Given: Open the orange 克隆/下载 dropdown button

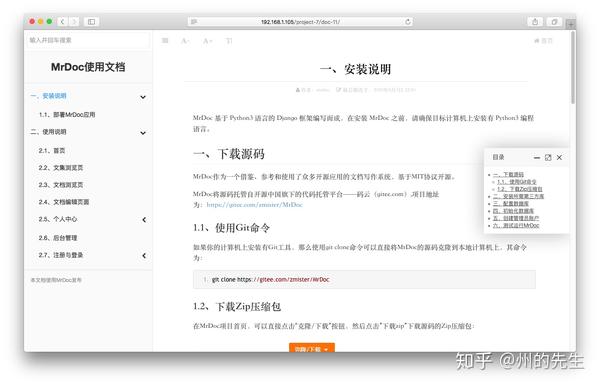Looking at the screenshot, I should pyautogui.click(x=312, y=348).
